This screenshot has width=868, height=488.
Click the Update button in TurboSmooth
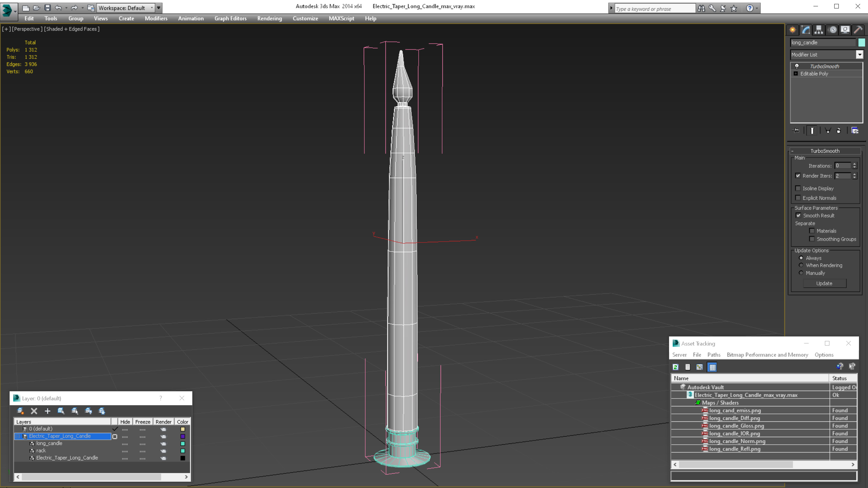click(x=824, y=283)
